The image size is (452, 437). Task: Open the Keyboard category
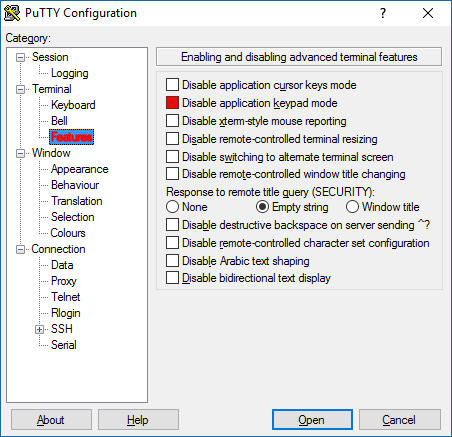[x=73, y=105]
